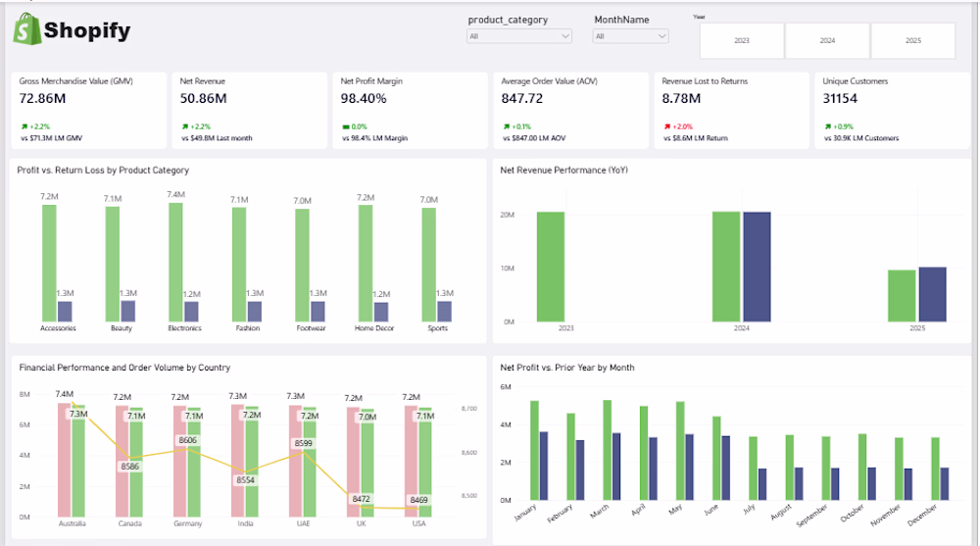Select the Footwear green profit bar
This screenshot has height=546, width=980.
coord(302,266)
